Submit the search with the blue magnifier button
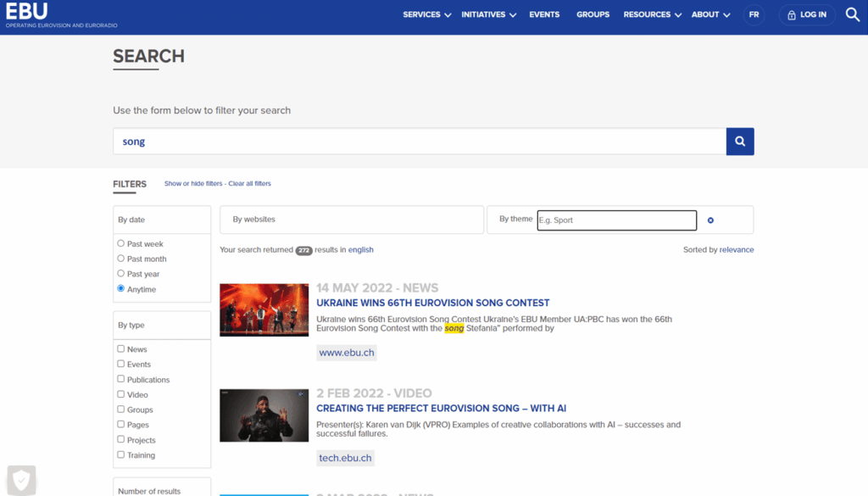This screenshot has width=868, height=496. [x=739, y=141]
